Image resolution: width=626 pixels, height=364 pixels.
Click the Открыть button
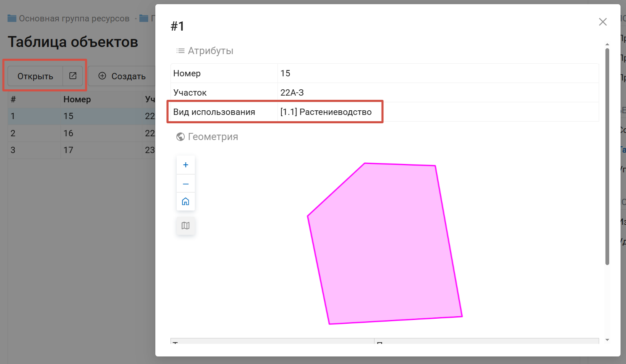[x=35, y=76]
